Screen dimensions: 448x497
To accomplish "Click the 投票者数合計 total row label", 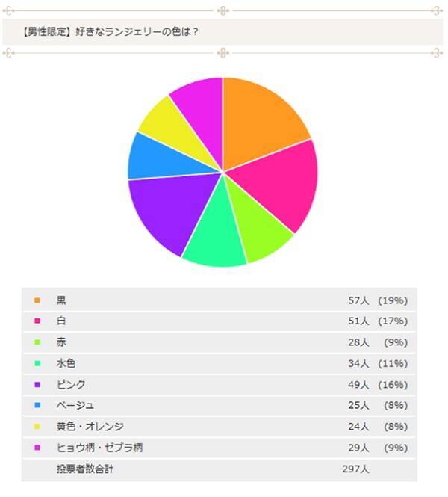I will (85, 469).
